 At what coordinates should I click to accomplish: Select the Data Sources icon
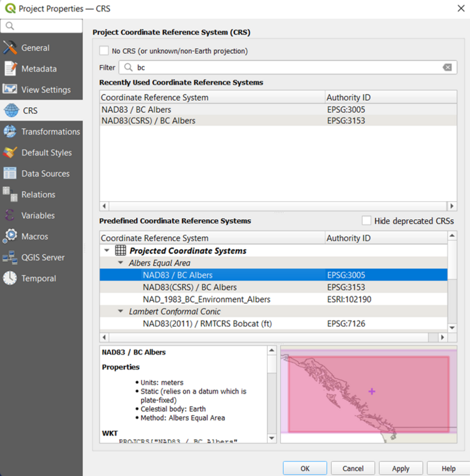[10, 173]
